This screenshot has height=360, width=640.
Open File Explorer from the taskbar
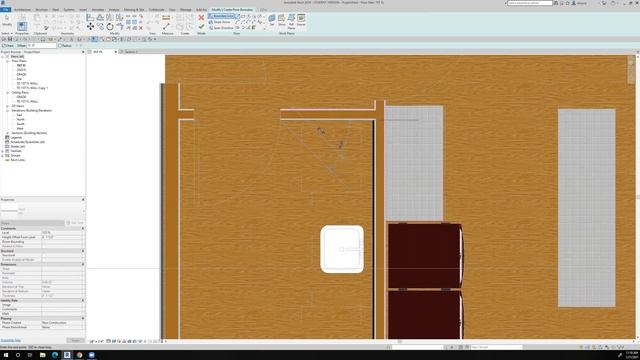click(x=42, y=355)
